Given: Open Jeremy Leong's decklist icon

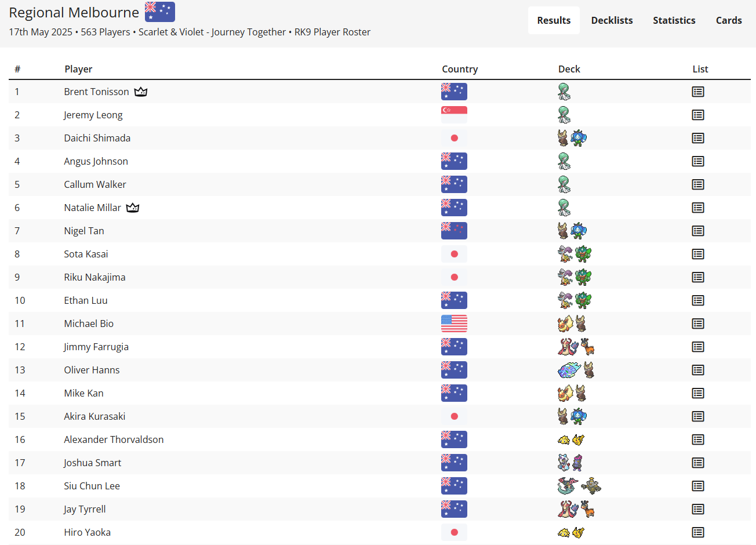Looking at the screenshot, I should (698, 115).
